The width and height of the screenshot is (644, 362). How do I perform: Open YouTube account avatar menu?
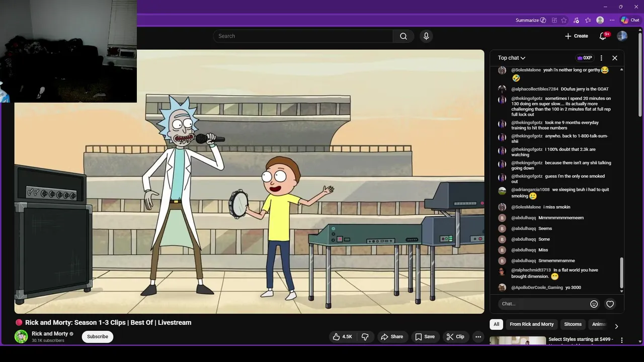pyautogui.click(x=622, y=36)
